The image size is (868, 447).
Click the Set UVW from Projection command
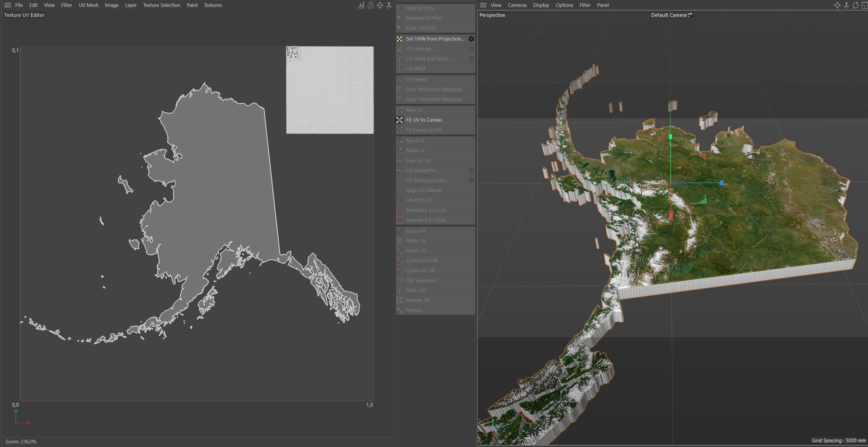pos(435,39)
